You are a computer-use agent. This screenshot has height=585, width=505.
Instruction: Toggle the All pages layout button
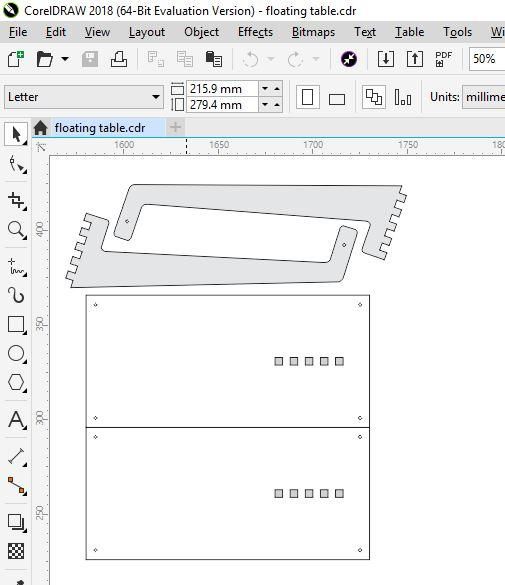coord(374,97)
